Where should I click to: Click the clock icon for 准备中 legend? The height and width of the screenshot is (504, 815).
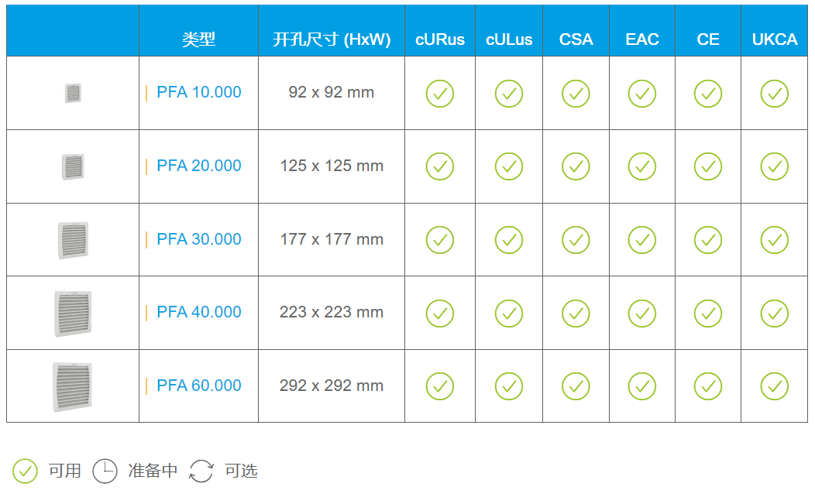[105, 471]
